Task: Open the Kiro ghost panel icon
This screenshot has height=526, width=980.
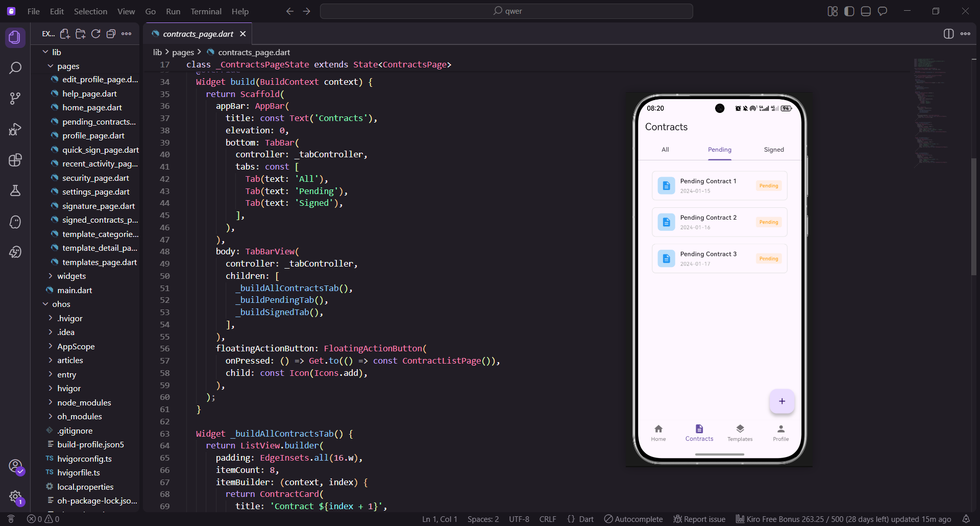Action: [x=15, y=222]
